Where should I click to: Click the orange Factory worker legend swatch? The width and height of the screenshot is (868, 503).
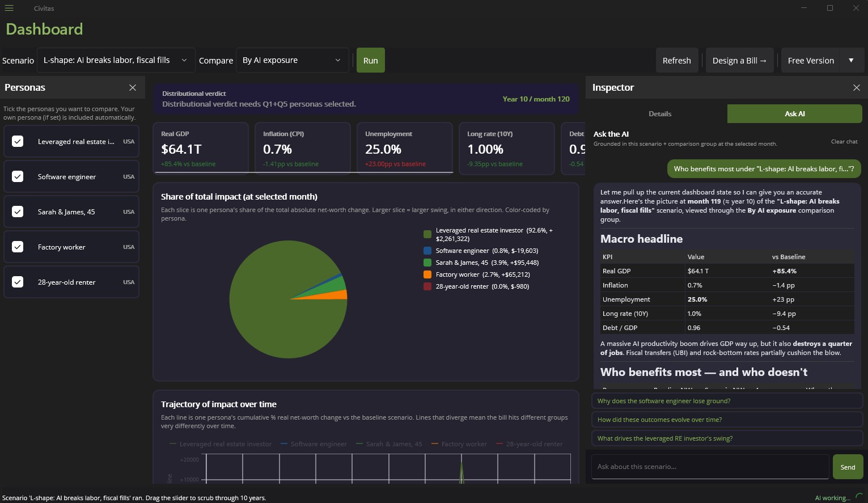[x=427, y=274]
